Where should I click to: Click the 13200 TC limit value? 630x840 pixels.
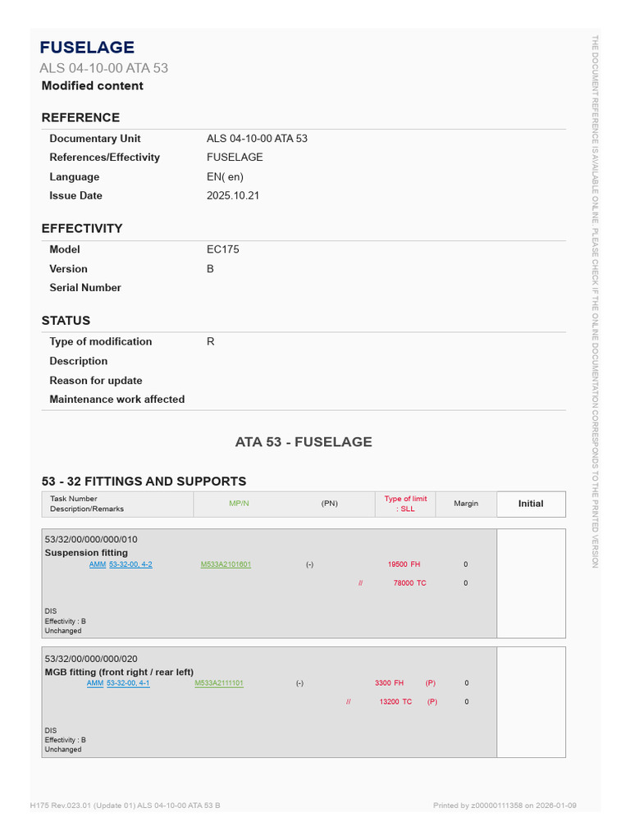(x=395, y=702)
